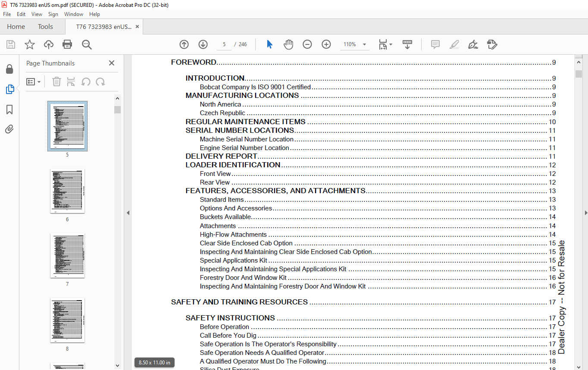Viewport: 588px width, 370px height.
Task: Click the SAFETY INSTRUCTIONS contents entry
Action: click(230, 318)
